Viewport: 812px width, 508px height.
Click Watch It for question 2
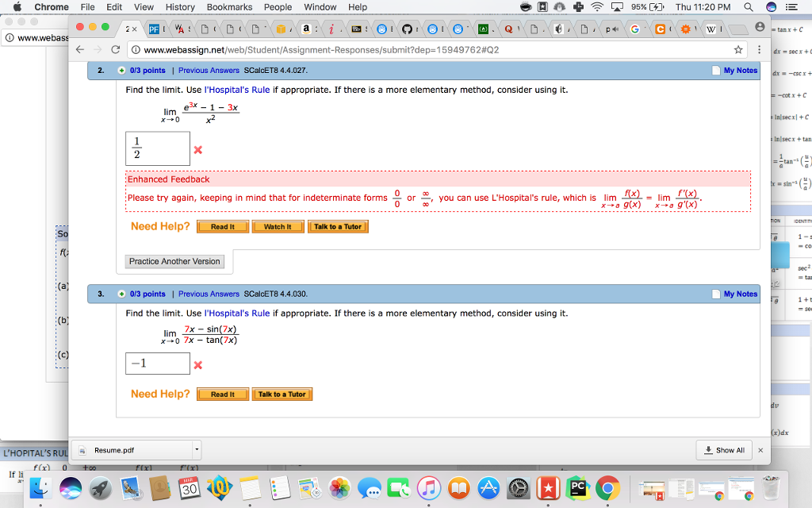(278, 226)
